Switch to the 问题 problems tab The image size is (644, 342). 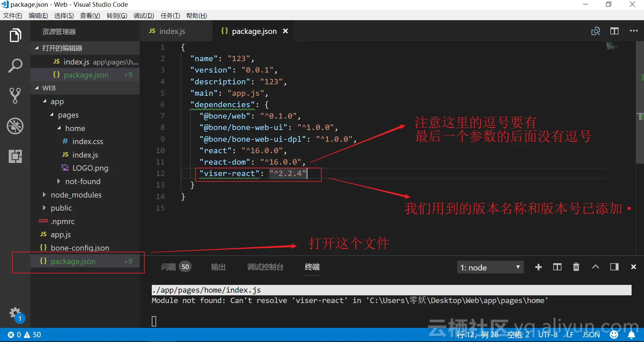click(176, 267)
